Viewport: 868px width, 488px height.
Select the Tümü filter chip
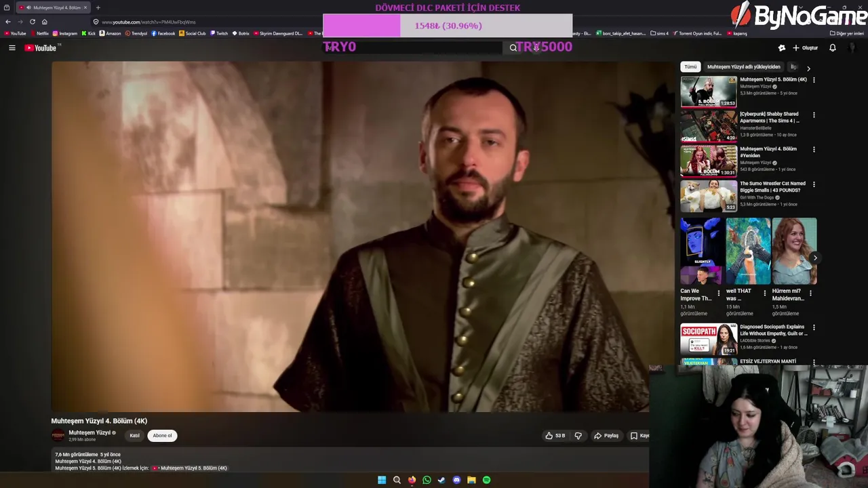[x=690, y=66]
